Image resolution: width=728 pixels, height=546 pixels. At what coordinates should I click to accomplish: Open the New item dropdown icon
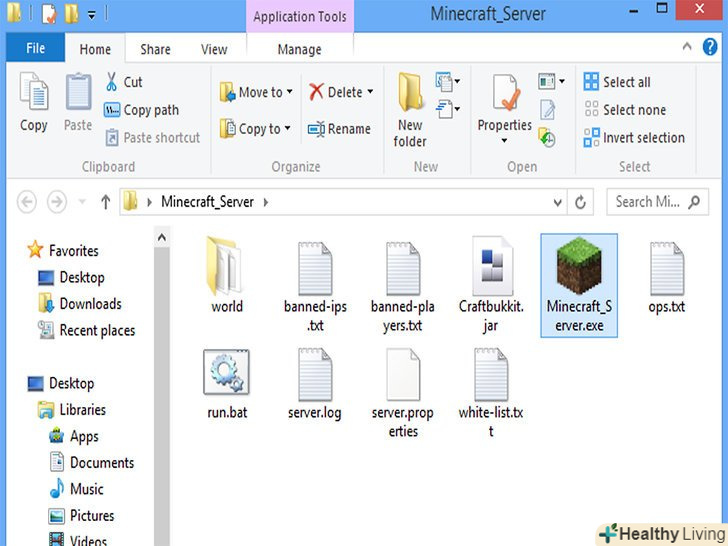coord(448,82)
